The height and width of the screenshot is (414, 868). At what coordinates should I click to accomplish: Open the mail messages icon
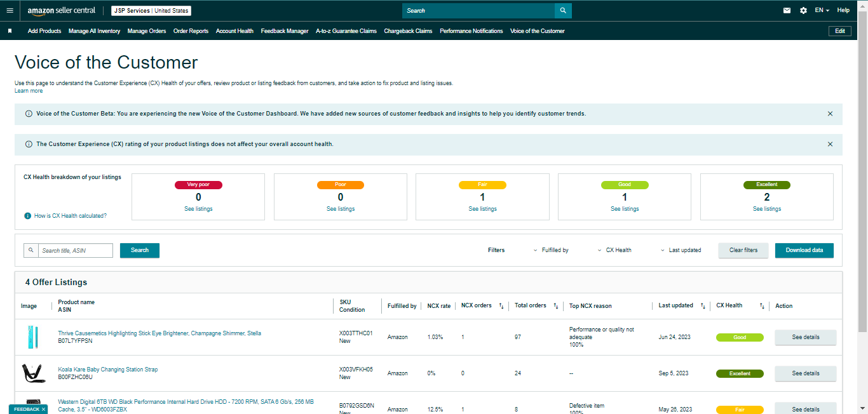(x=787, y=10)
